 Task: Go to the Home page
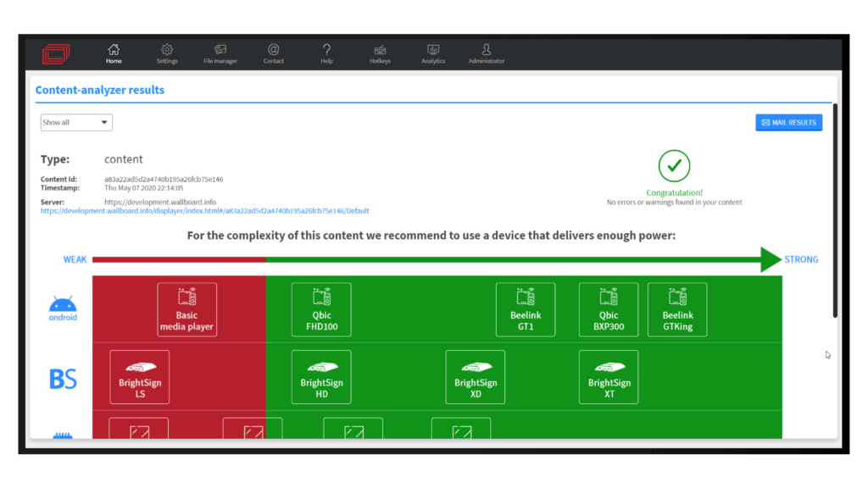[114, 53]
